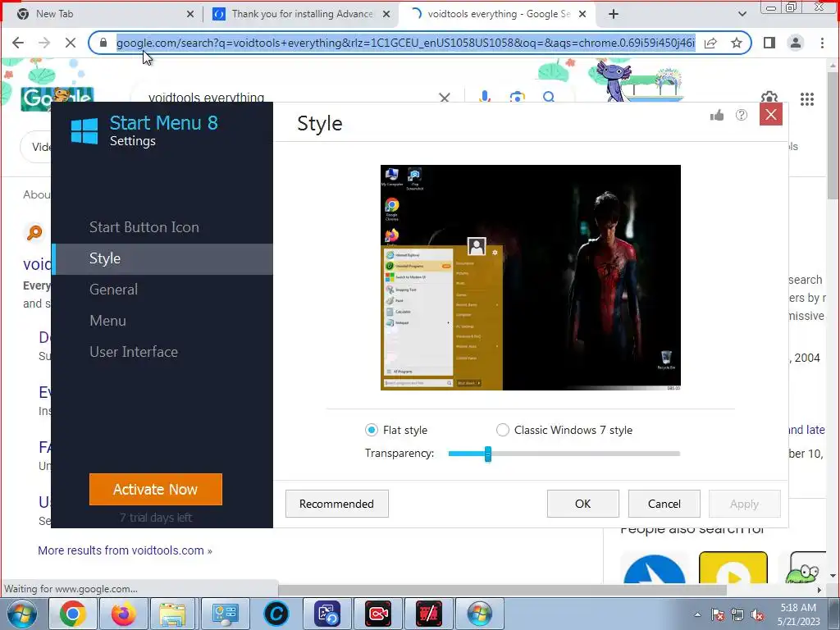The image size is (840, 630).
Task: Click the Cancel button
Action: point(664,504)
